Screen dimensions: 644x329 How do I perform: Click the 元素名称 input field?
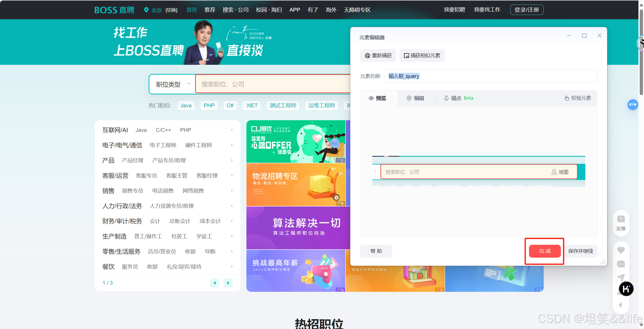490,76
